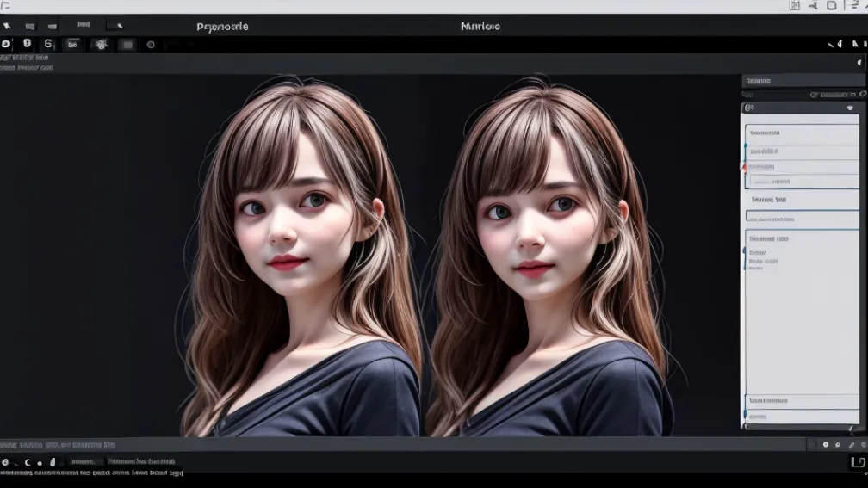Click the pencil icon at the bottom-right bar
The image size is (868, 488).
(852, 445)
